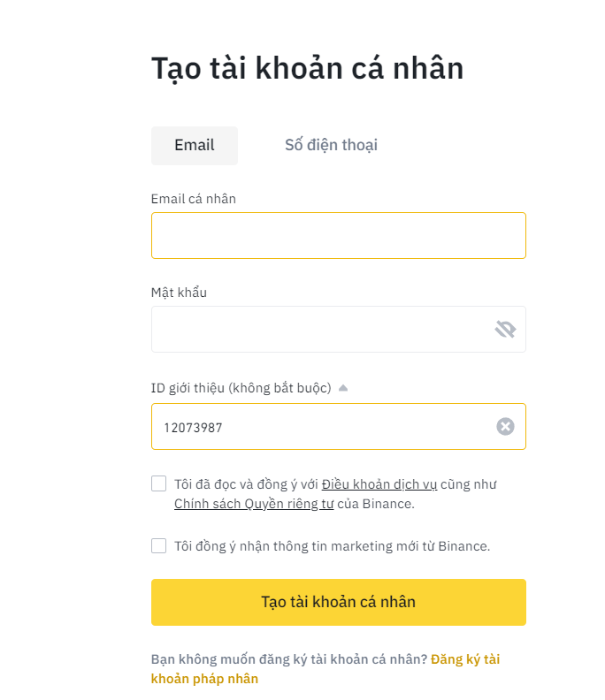Click the "Email cá nhân" field label
This screenshot has width=605, height=700.
(194, 199)
